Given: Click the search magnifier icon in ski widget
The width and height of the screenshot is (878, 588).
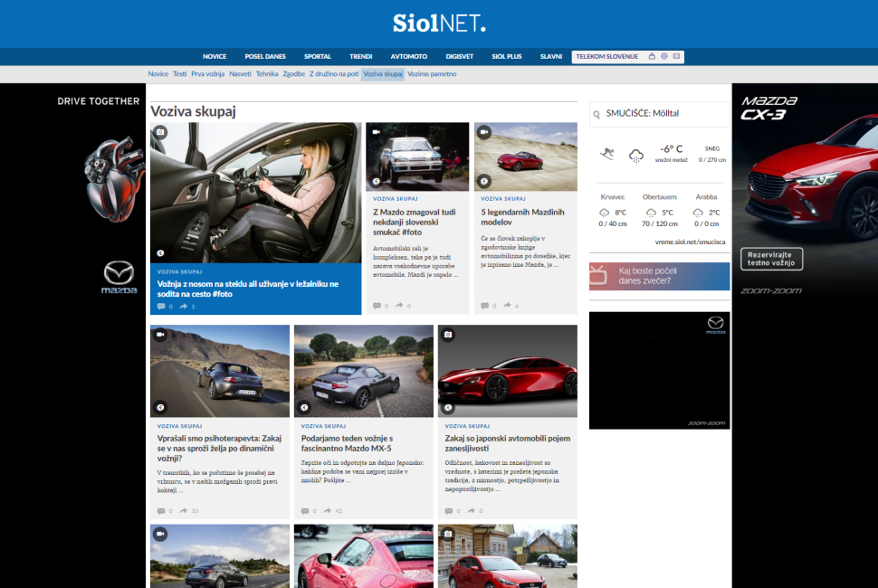Looking at the screenshot, I should coord(596,114).
